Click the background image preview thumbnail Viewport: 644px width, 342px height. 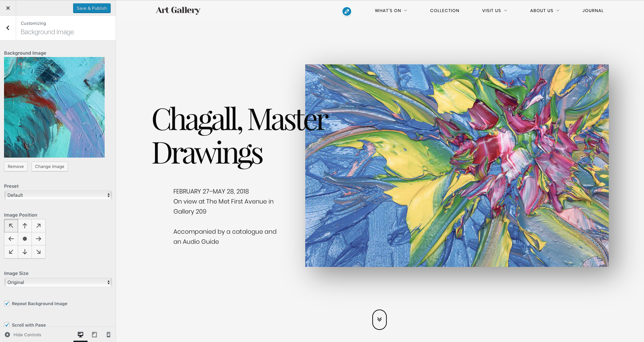54,107
